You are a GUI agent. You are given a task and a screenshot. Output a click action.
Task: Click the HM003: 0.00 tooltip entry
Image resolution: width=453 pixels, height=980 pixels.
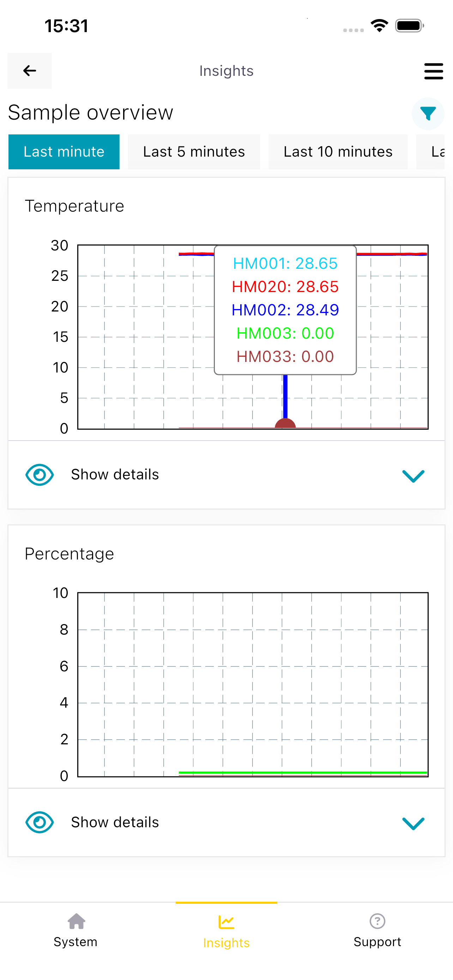point(285,333)
